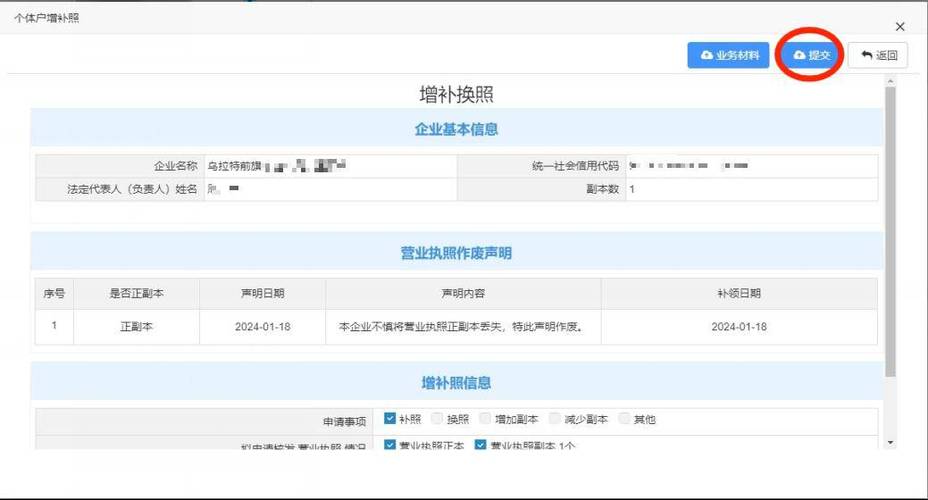Close the 个体户增补照 dialog with X
This screenshot has width=928, height=500.
point(900,27)
